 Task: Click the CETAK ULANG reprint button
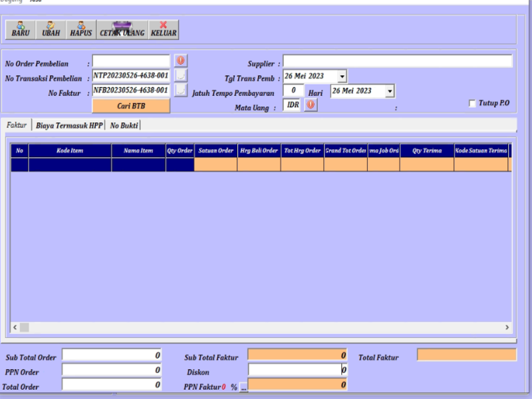[x=122, y=30]
